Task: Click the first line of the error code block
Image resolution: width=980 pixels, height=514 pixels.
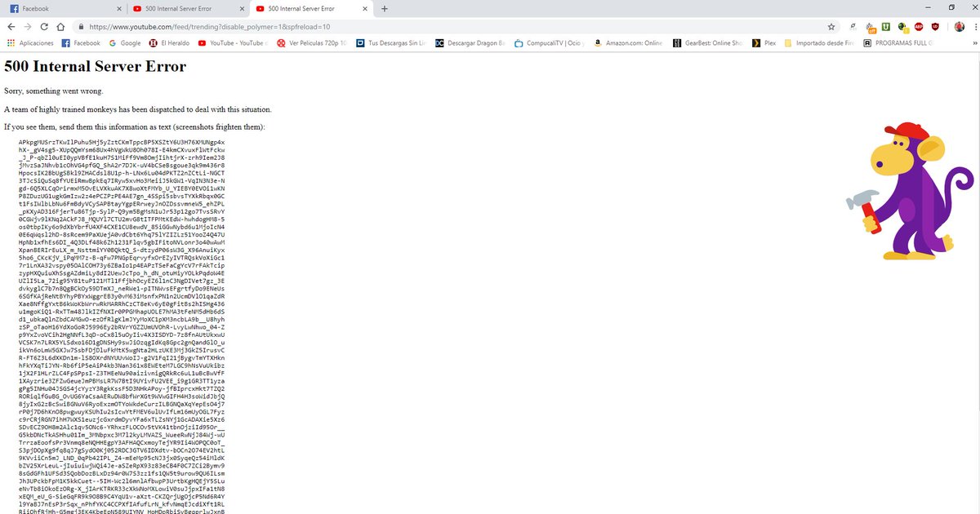Action: [x=122, y=142]
